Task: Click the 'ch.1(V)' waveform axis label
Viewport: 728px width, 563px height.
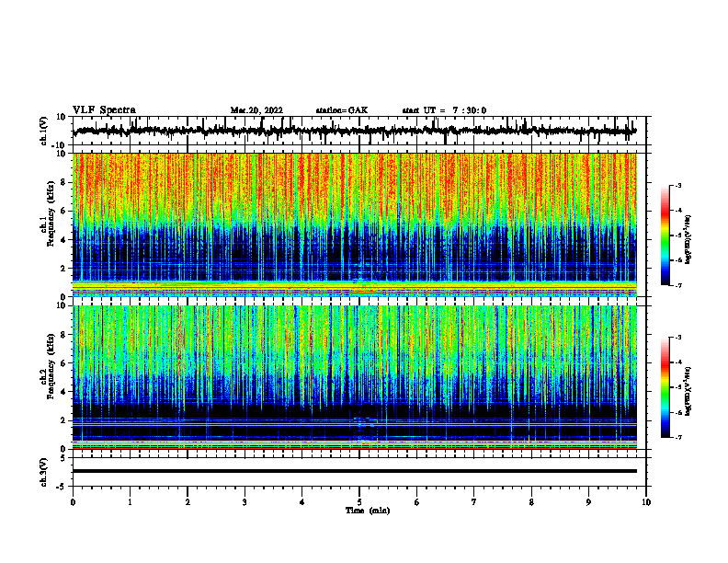Action: tap(44, 131)
